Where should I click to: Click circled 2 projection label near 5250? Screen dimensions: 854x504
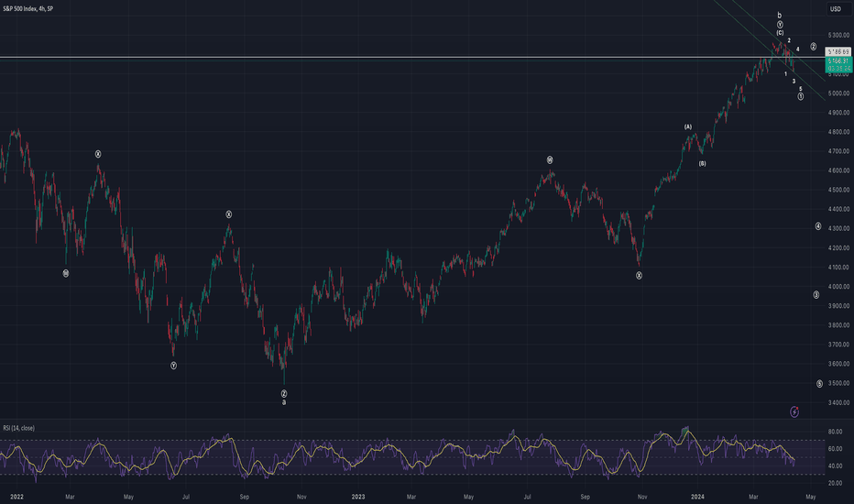pos(813,47)
